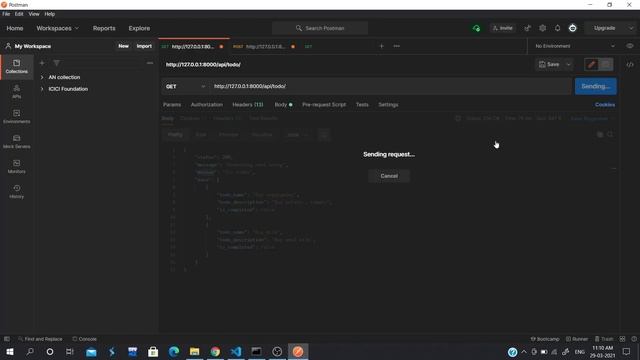Open the History sidebar panel
This screenshot has width=640, height=360.
pyautogui.click(x=16, y=191)
